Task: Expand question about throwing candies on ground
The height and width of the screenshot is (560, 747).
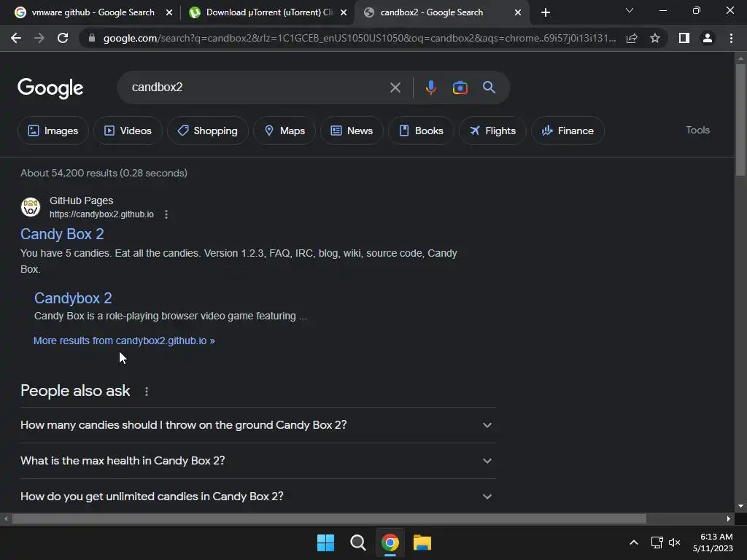Action: click(x=258, y=425)
